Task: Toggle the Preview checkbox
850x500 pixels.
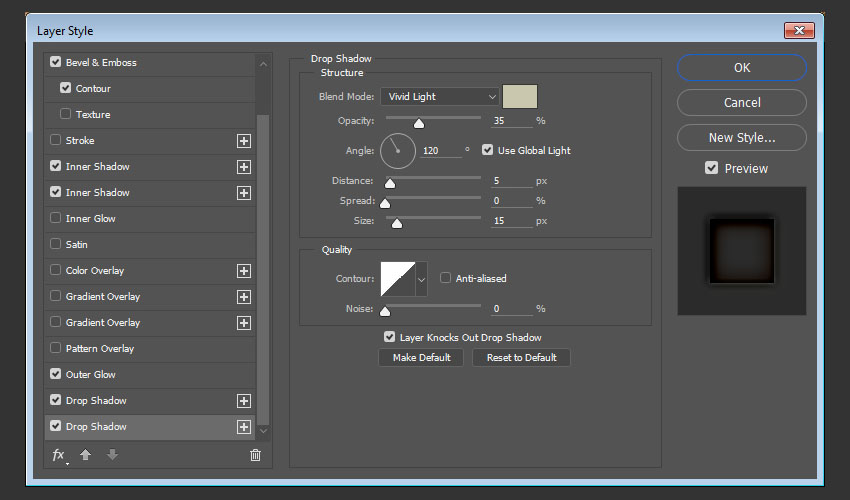Action: (x=711, y=168)
